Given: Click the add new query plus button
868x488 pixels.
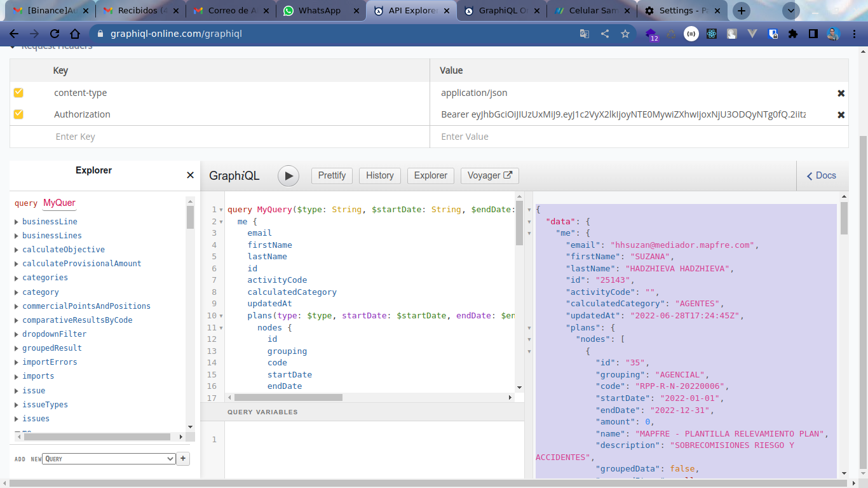Looking at the screenshot, I should pos(183,459).
